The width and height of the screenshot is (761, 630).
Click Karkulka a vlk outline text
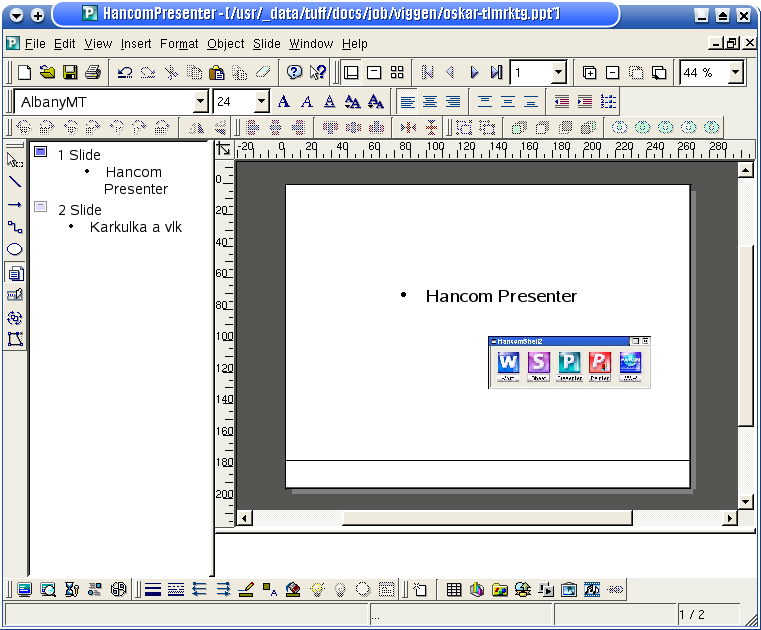135,227
